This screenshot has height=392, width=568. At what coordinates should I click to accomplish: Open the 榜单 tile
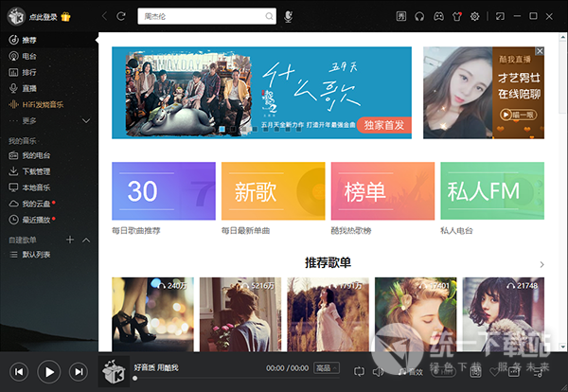point(382,191)
